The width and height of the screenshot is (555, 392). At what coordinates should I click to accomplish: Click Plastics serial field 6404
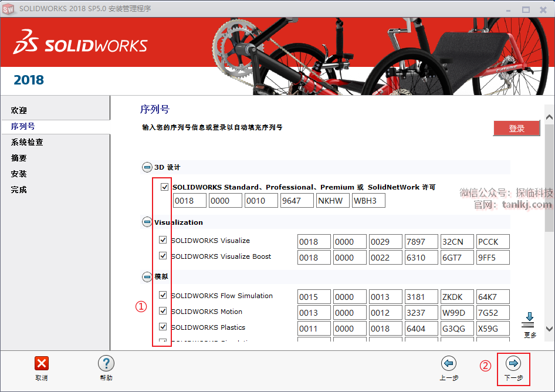coord(421,329)
